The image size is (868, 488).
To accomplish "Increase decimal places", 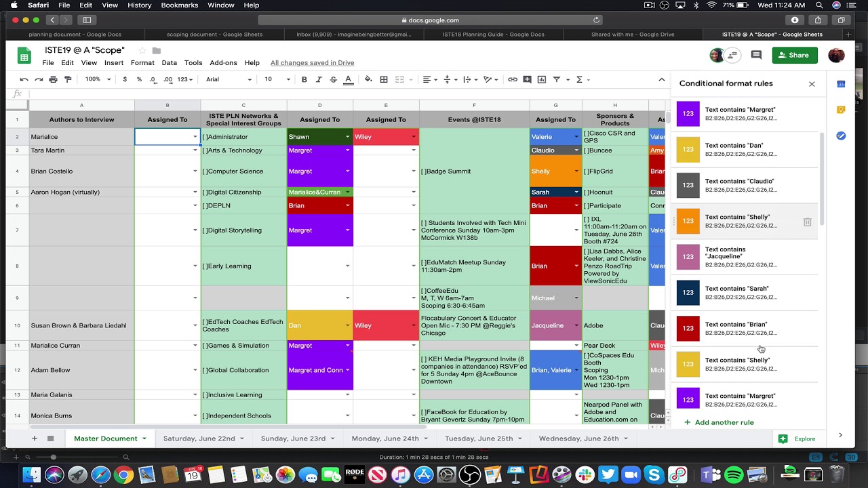I will (x=167, y=79).
